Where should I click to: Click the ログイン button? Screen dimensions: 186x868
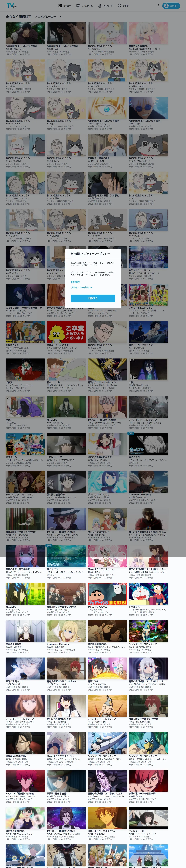171,6
